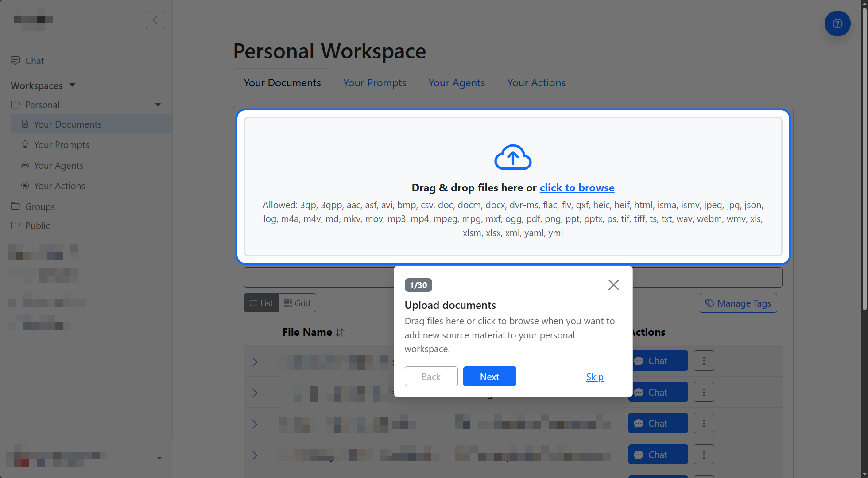Expand the first document row
868x478 pixels.
point(255,361)
